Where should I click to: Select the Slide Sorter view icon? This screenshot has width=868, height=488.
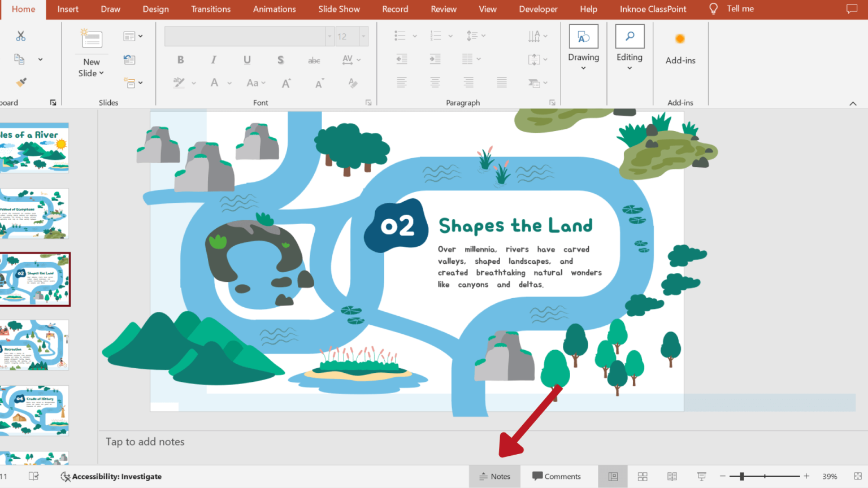(x=643, y=476)
